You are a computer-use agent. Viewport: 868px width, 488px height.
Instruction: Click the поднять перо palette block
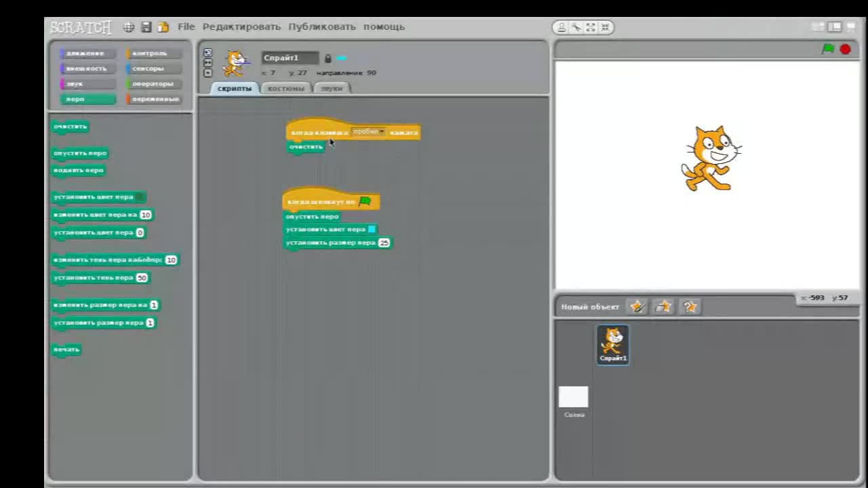pos(79,171)
